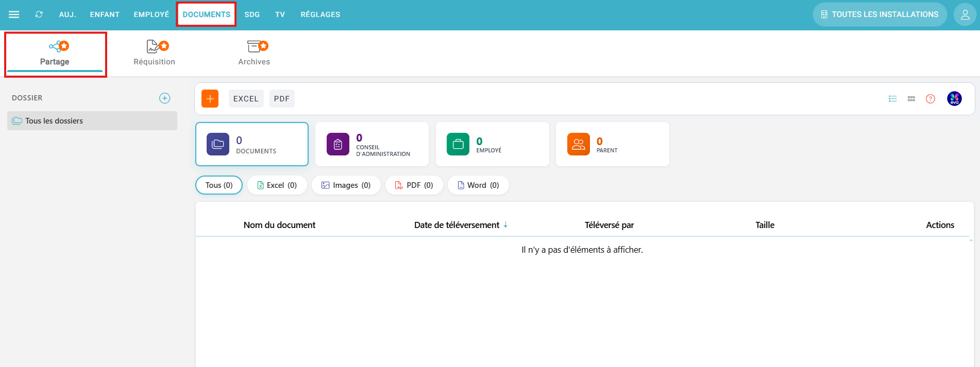Screen dimensions: 980x367
Task: Open the Archives tab
Action: (254, 54)
